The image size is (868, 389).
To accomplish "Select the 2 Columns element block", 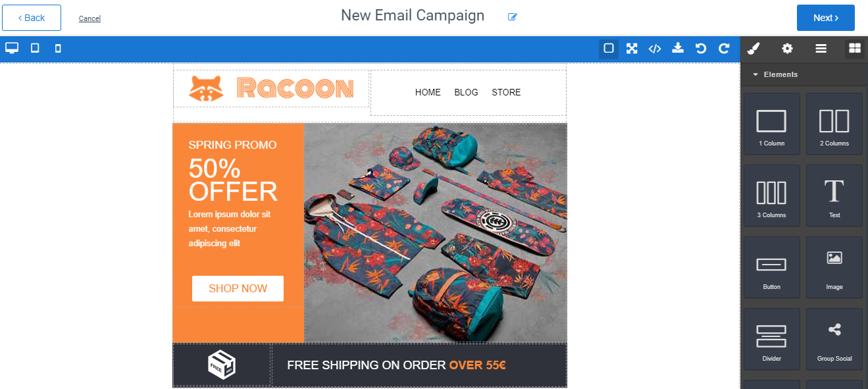I will point(834,124).
